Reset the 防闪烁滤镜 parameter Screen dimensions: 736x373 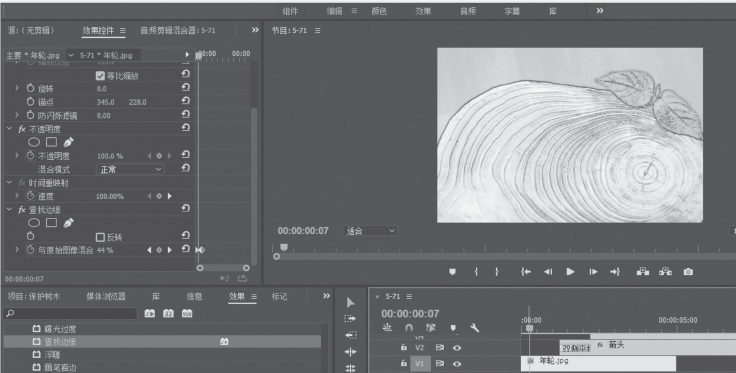[x=185, y=114]
